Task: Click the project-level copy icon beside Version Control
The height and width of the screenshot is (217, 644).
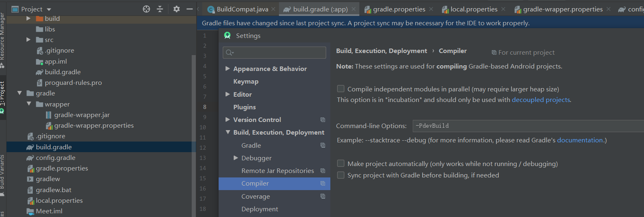Action: click(x=323, y=120)
